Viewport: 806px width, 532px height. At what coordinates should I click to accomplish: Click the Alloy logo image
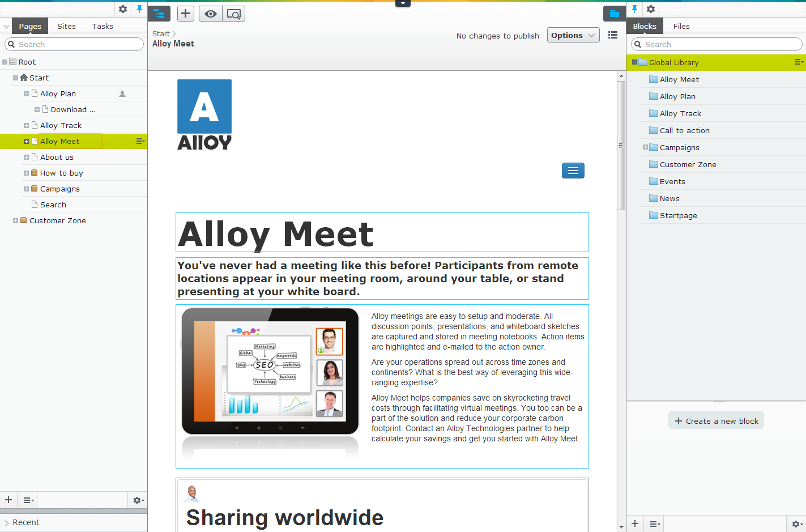pyautogui.click(x=204, y=114)
